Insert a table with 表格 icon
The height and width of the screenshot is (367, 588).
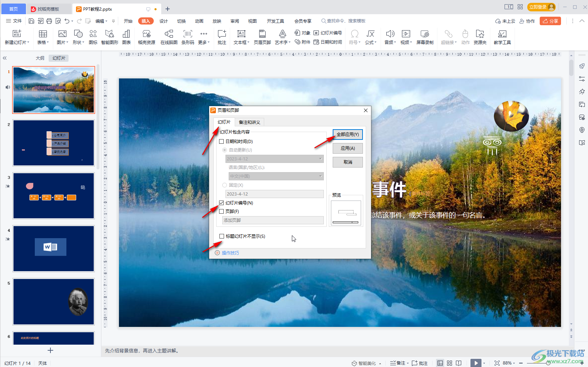pos(43,34)
